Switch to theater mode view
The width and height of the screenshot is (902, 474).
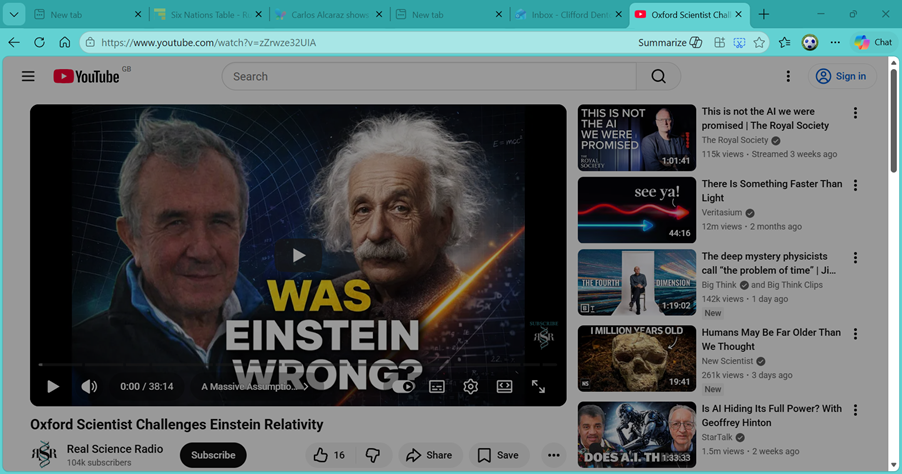click(505, 386)
